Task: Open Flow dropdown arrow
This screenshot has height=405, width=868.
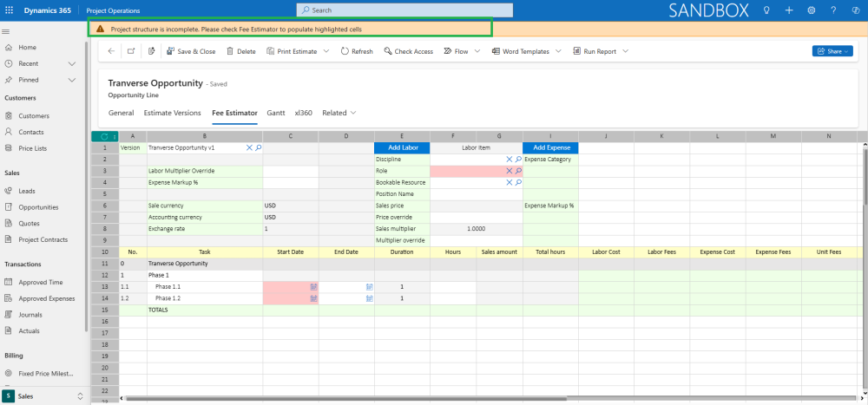Action: click(x=477, y=51)
